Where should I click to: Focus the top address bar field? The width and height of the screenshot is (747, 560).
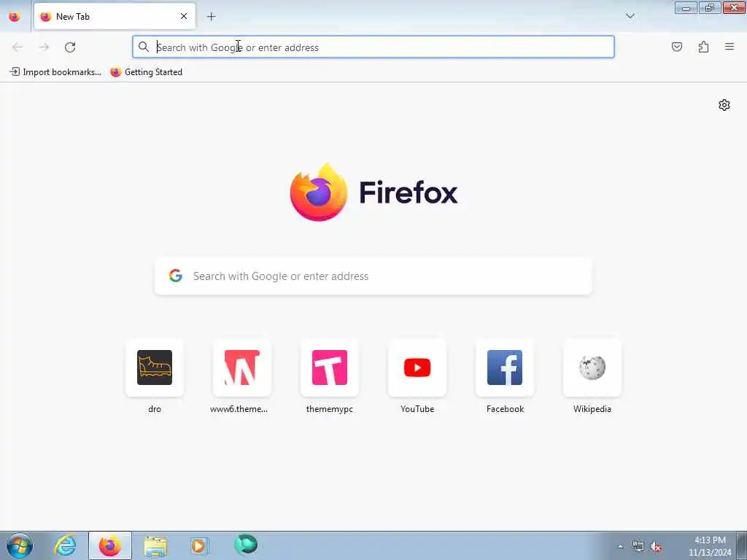[x=373, y=47]
